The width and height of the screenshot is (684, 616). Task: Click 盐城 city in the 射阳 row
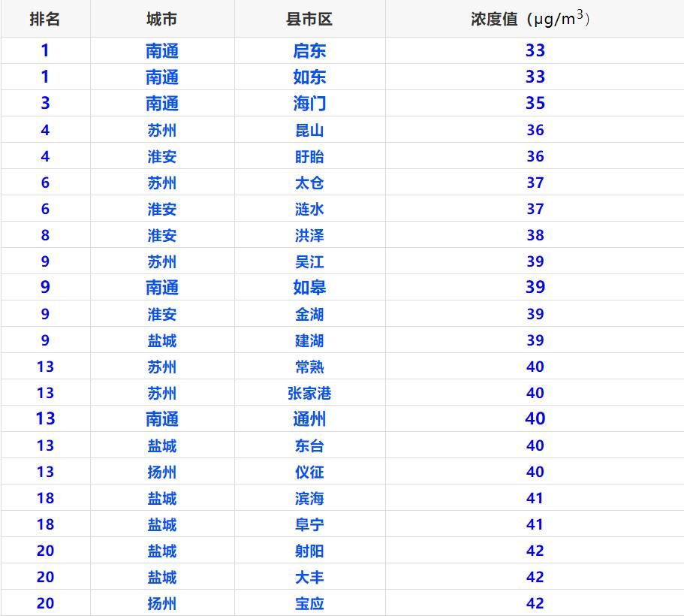162,551
